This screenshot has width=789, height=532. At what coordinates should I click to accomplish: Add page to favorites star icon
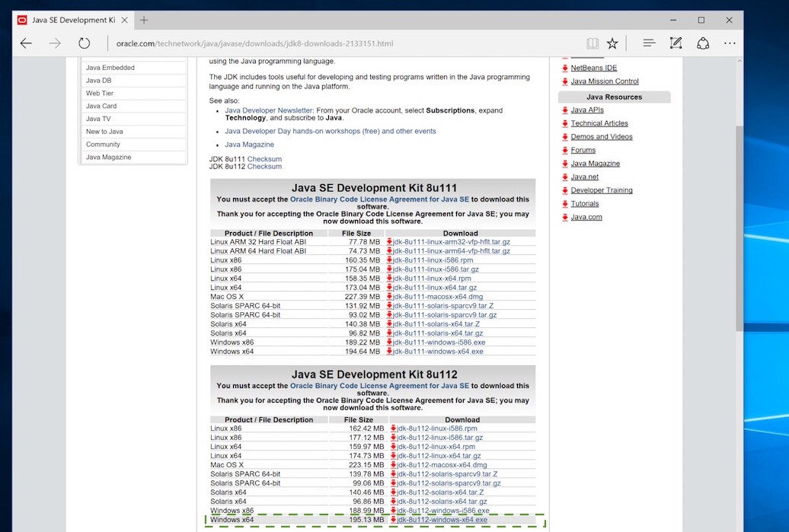click(x=612, y=43)
